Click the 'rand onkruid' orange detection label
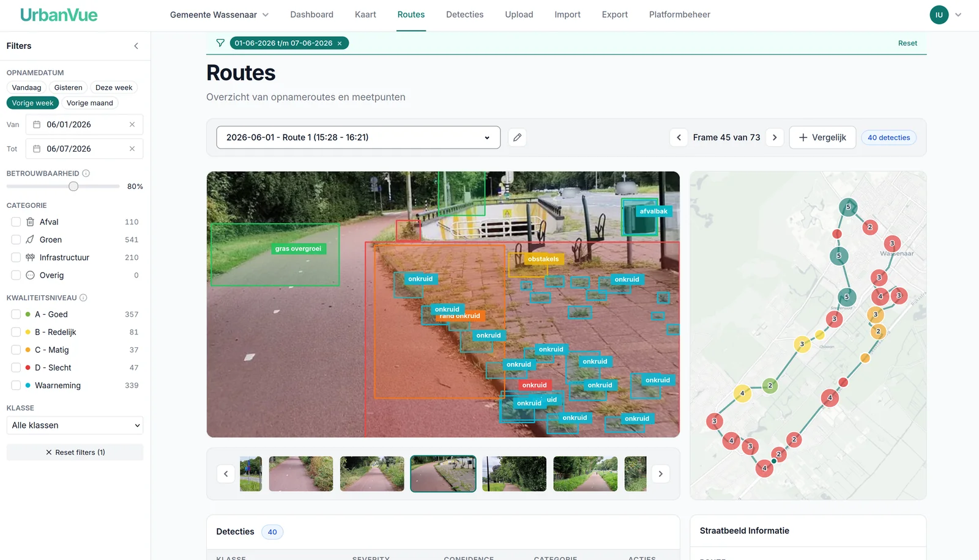The height and width of the screenshot is (560, 979). [466, 317]
